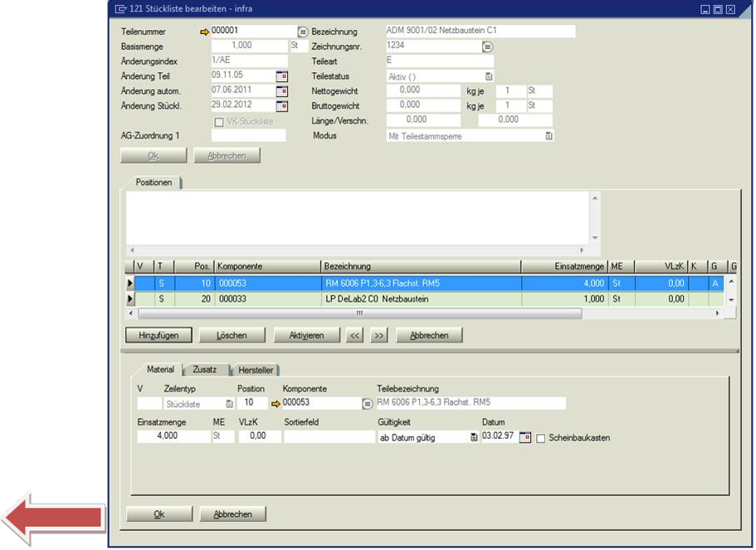Switch to the Hersteller tab
This screenshot has width=756, height=550.
click(x=255, y=369)
